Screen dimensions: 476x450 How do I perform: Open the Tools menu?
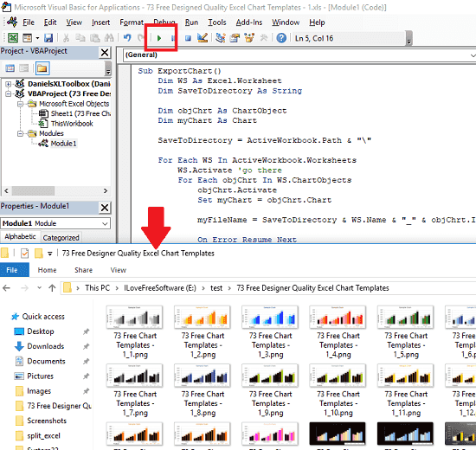(x=216, y=22)
